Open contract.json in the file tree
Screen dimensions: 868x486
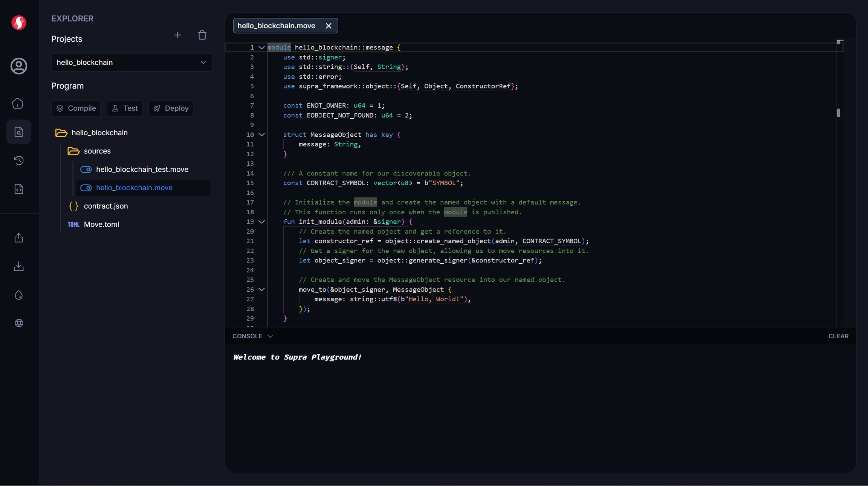pos(105,206)
